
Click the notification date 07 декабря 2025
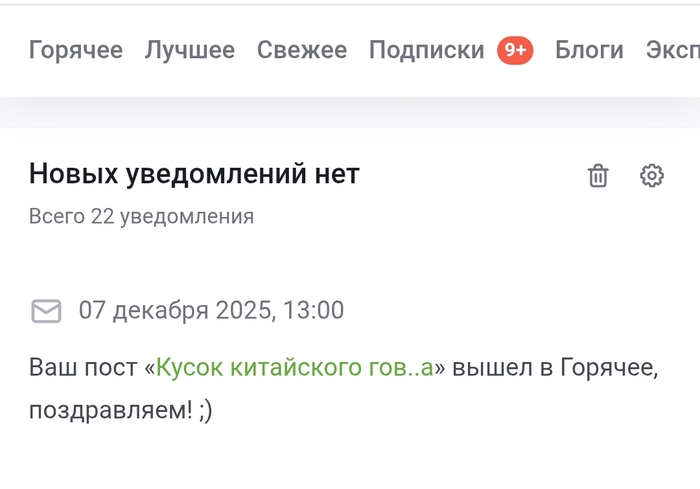175,311
